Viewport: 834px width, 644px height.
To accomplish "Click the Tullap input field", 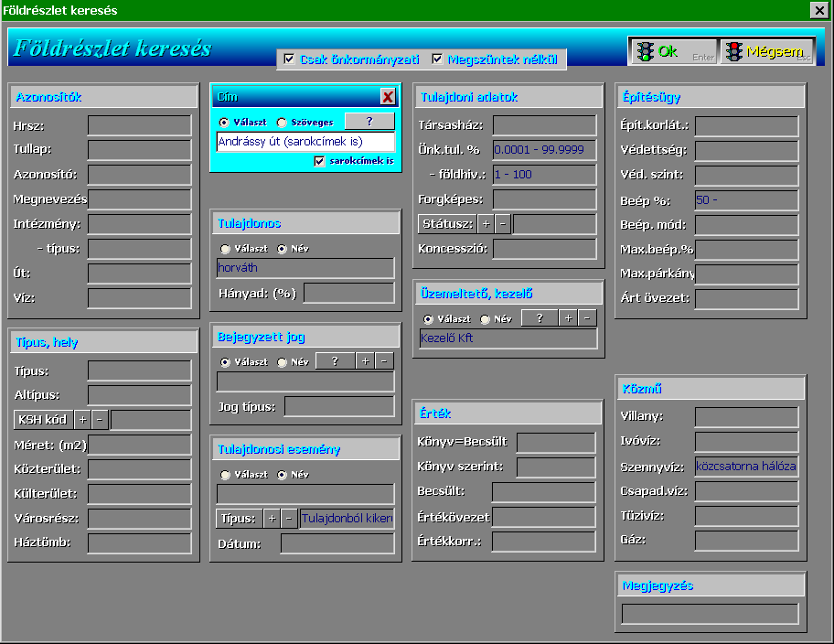I will click(x=139, y=150).
